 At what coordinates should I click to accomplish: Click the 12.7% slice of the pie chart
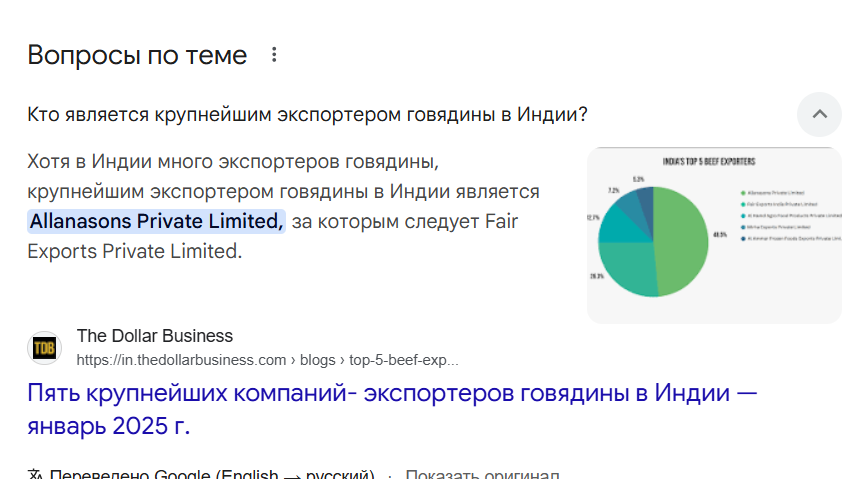pos(614,225)
